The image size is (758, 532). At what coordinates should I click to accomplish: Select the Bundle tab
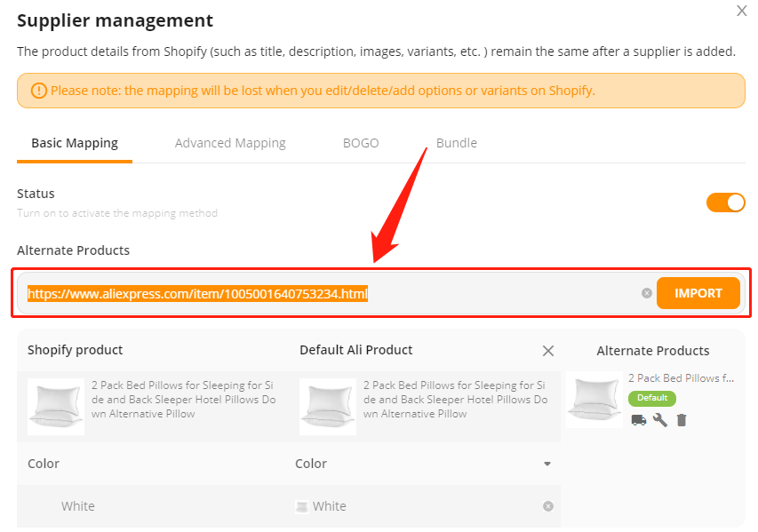(457, 143)
